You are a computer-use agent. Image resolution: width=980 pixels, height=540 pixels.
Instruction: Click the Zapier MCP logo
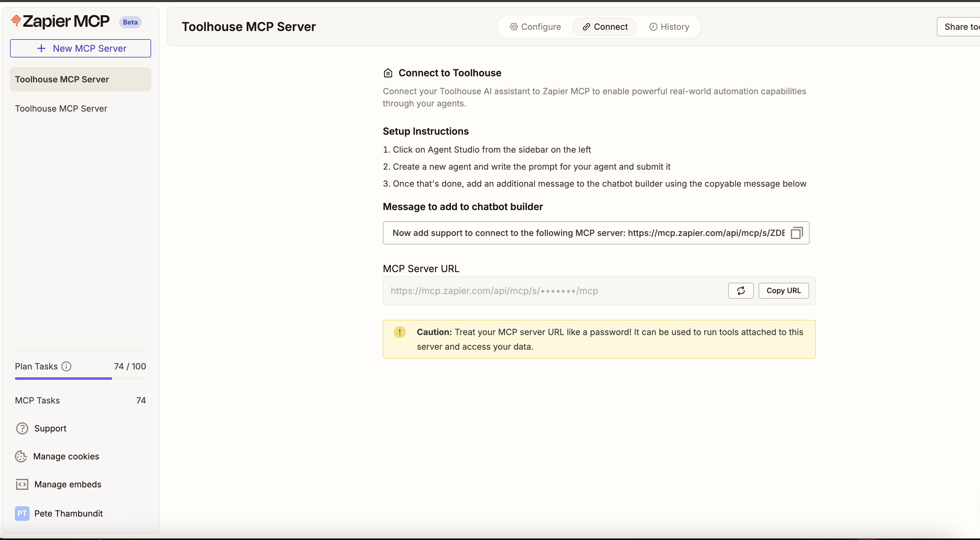[61, 21]
